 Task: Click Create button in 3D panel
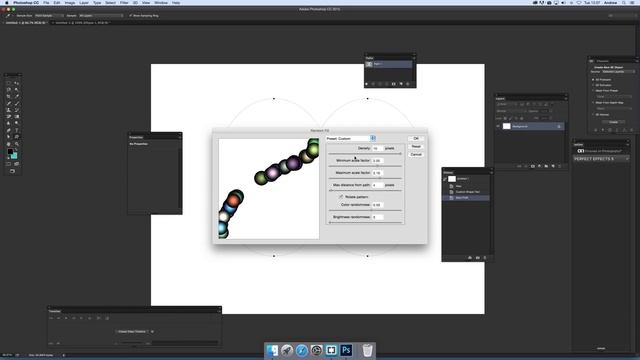pos(613,122)
